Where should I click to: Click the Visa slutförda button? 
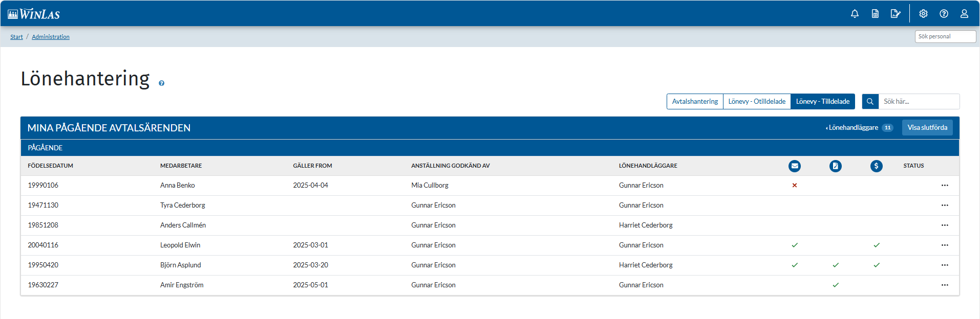pos(927,128)
